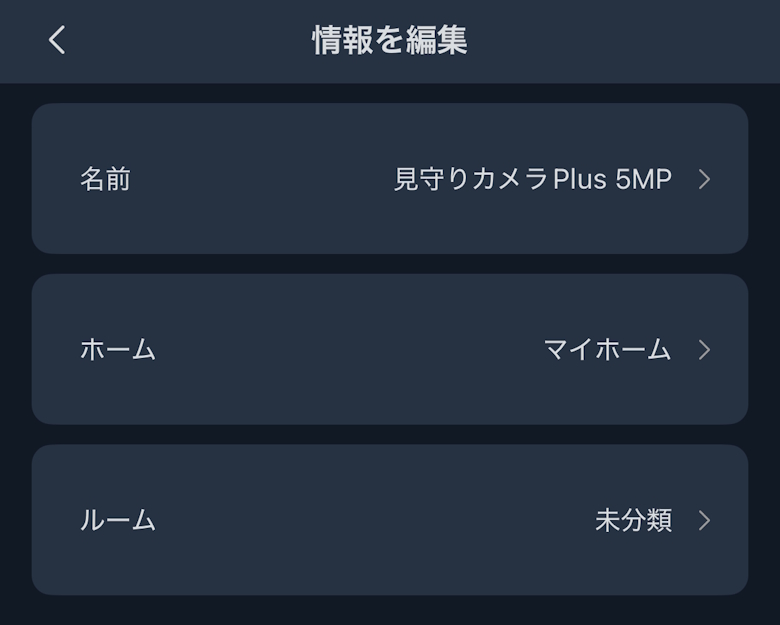780x625 pixels.
Task: Open the 名前 settings row
Action: (390, 179)
